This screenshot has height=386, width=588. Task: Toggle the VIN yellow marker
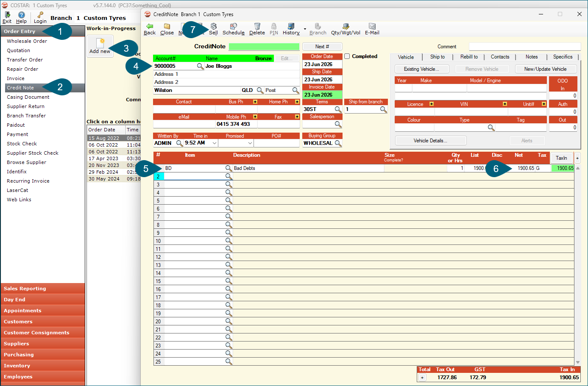(x=505, y=104)
